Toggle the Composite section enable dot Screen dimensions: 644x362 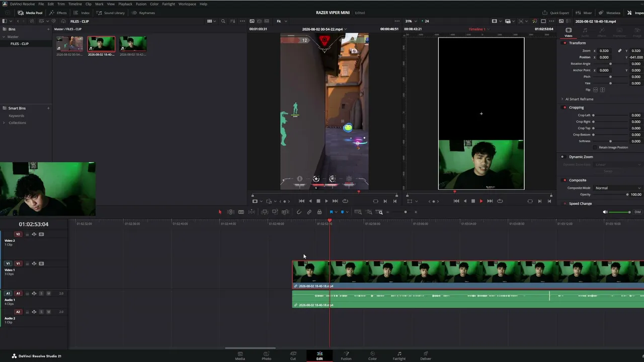click(565, 180)
